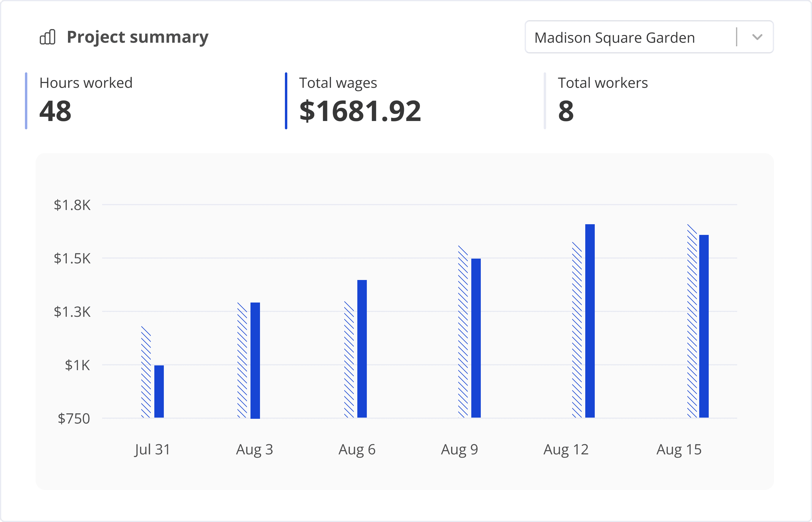Click the hatched bar for Aug 6
The width and height of the screenshot is (812, 522).
click(x=349, y=359)
